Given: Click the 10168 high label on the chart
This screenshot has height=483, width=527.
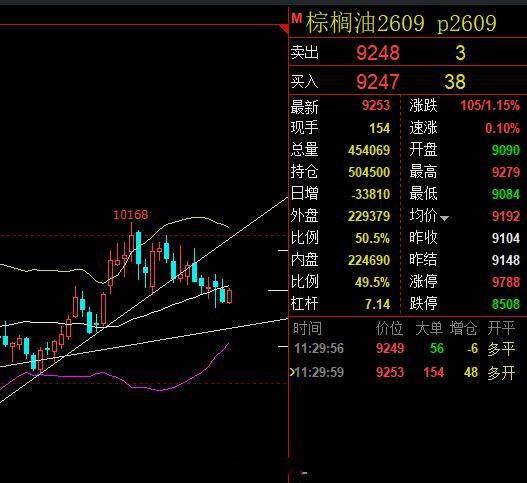Looking at the screenshot, I should click(130, 215).
